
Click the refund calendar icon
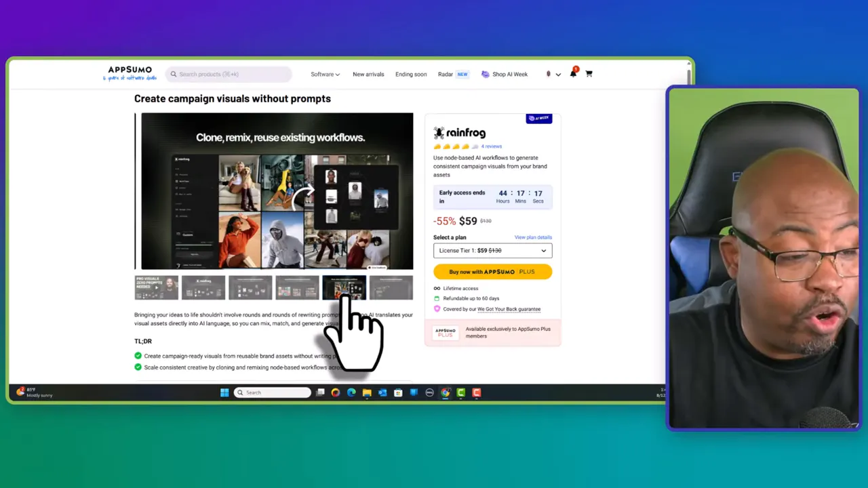(x=437, y=298)
